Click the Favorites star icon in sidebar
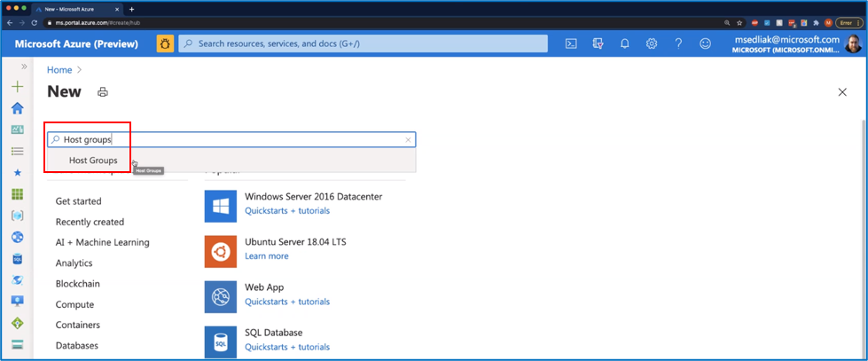Viewport: 868px width, 361px height. (18, 173)
